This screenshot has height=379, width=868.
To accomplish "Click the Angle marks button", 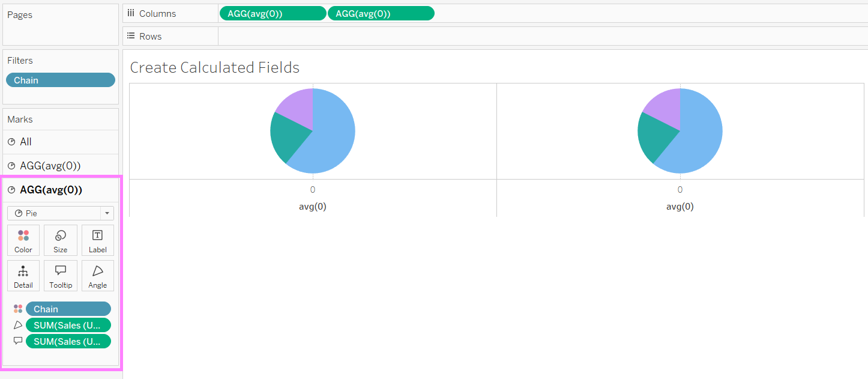I will [x=97, y=276].
